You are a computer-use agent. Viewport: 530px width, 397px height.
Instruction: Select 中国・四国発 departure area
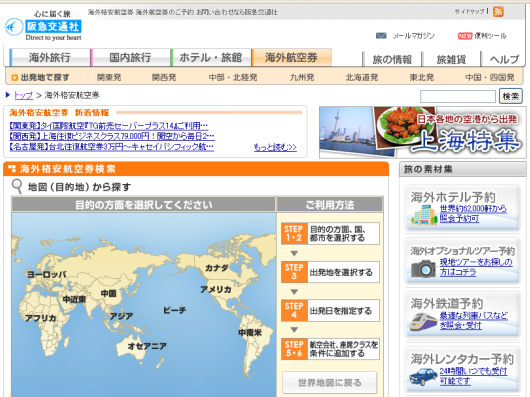click(490, 77)
